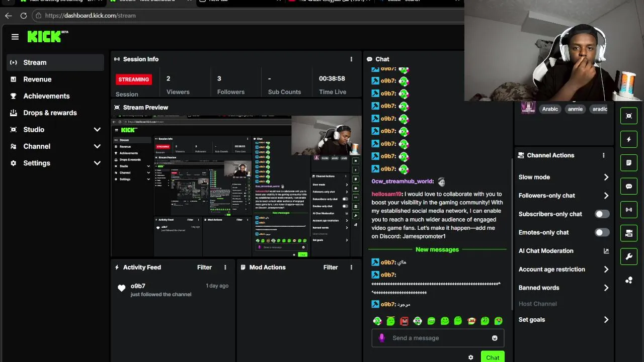Click the lightning bolt activity icon in right rail
This screenshot has height=362, width=644.
coord(629,139)
